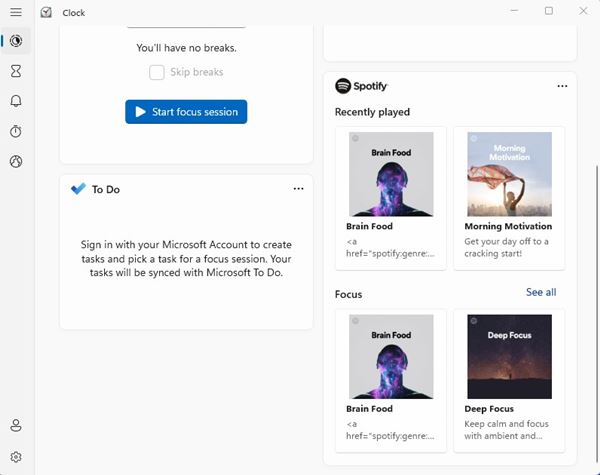The width and height of the screenshot is (600, 475).
Task: Click the Clock app icon in title bar
Action: click(x=46, y=13)
